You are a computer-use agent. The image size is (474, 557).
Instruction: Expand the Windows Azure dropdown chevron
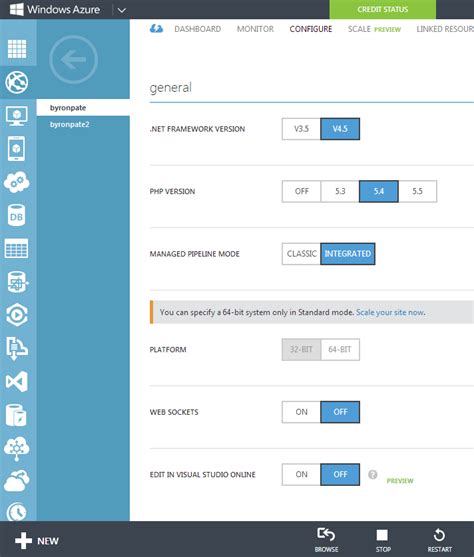tap(122, 10)
